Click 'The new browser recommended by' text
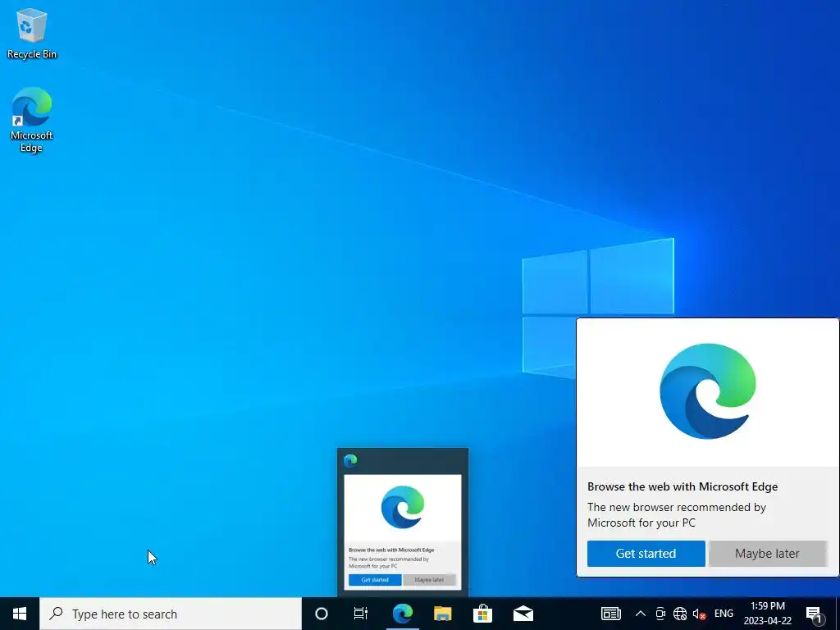The width and height of the screenshot is (840, 630). pyautogui.click(x=677, y=507)
